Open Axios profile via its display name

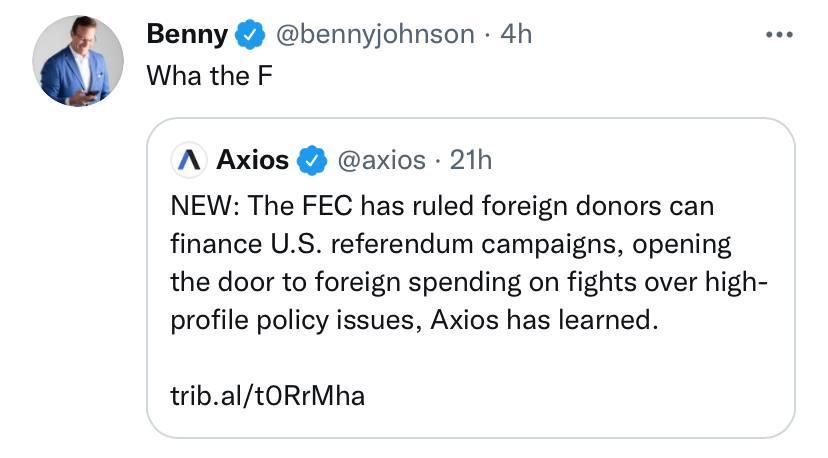point(253,159)
